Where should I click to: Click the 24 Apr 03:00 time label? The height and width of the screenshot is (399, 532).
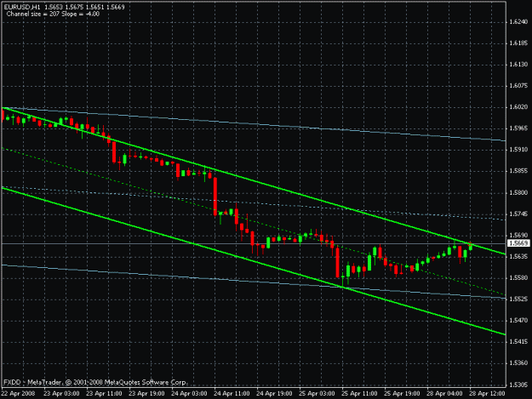point(189,394)
